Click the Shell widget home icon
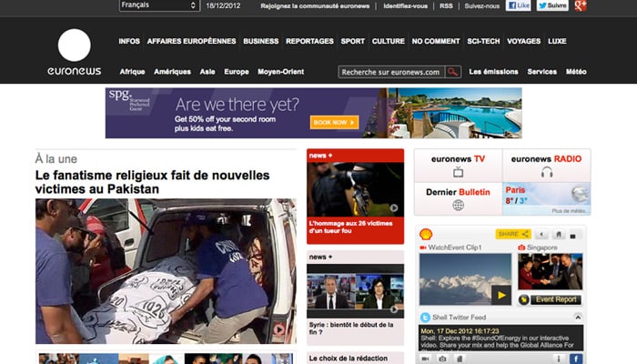This screenshot has width=637, height=364. tap(558, 234)
